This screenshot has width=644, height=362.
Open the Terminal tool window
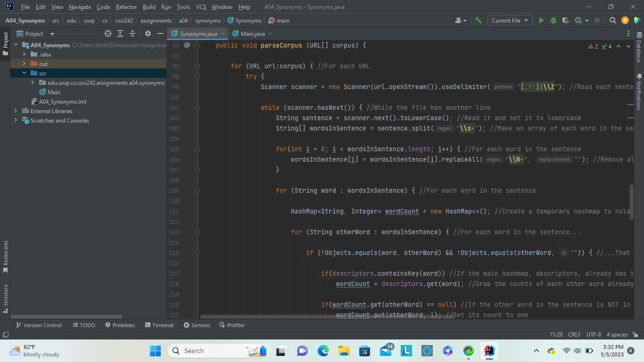tap(159, 325)
